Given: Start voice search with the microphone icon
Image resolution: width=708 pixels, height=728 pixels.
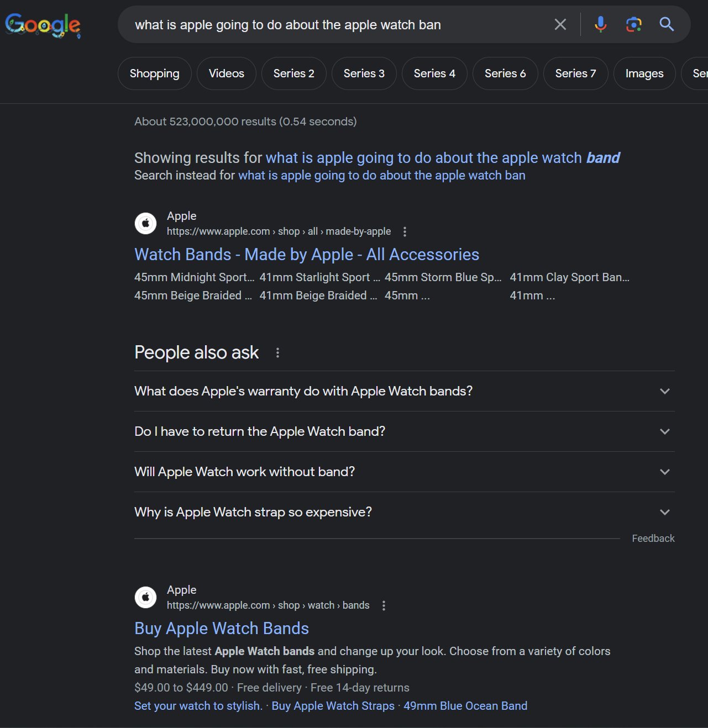Looking at the screenshot, I should (x=601, y=24).
